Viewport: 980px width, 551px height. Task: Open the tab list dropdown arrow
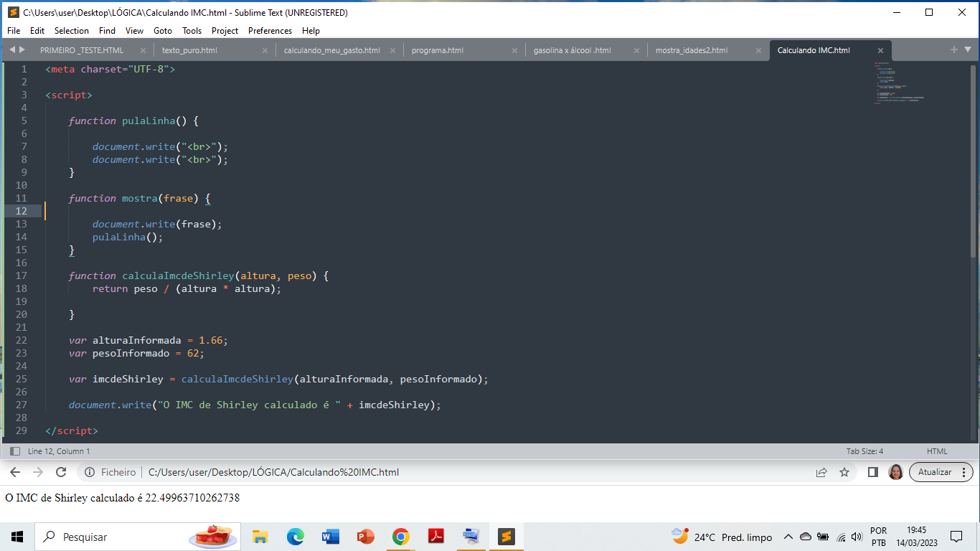[x=968, y=50]
